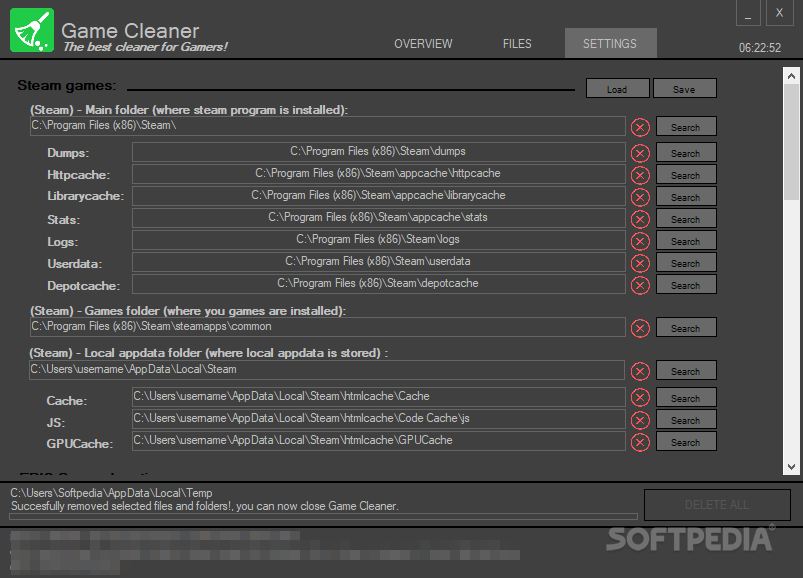Clear the Dumps folder path

(x=640, y=153)
